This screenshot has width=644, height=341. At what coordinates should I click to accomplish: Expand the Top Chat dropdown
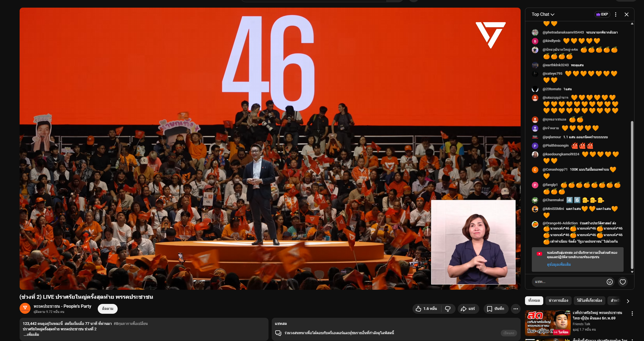tap(543, 14)
